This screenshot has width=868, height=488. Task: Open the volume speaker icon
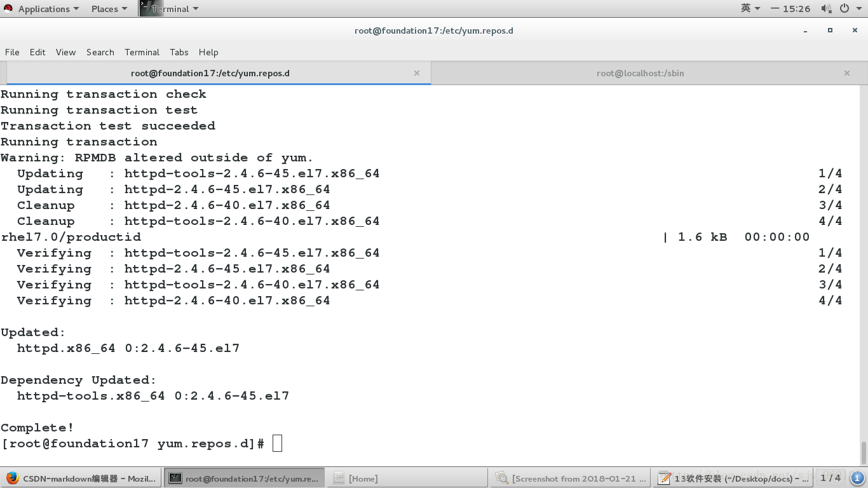coord(826,8)
